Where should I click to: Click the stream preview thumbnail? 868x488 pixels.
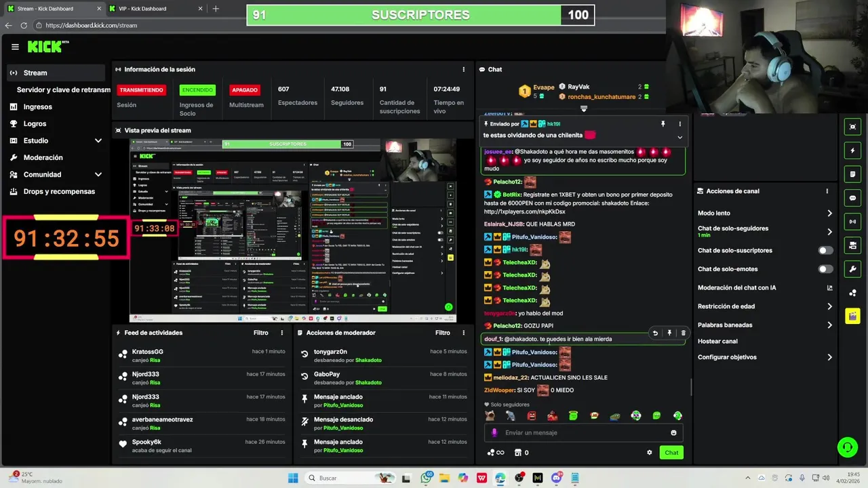tap(293, 230)
